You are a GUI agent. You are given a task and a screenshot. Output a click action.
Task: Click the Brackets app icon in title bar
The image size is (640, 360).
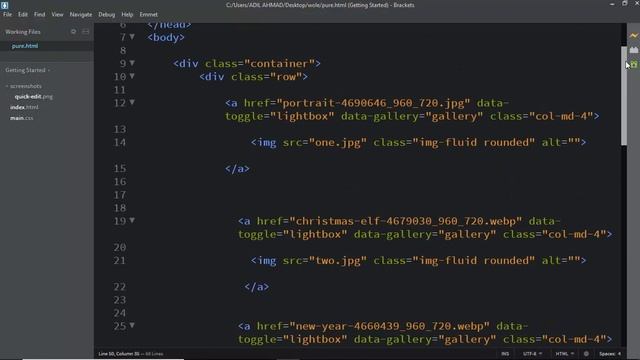4,5
